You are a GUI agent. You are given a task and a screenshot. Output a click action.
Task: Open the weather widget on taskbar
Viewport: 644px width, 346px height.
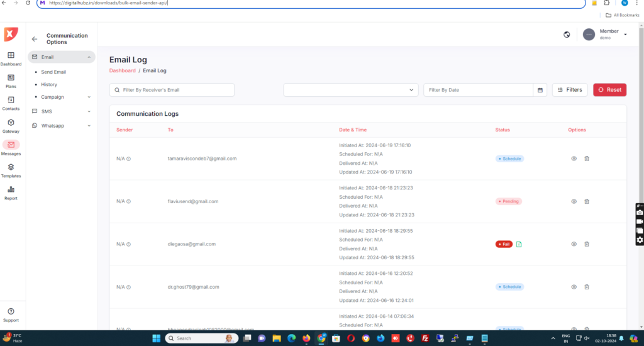coord(13,338)
